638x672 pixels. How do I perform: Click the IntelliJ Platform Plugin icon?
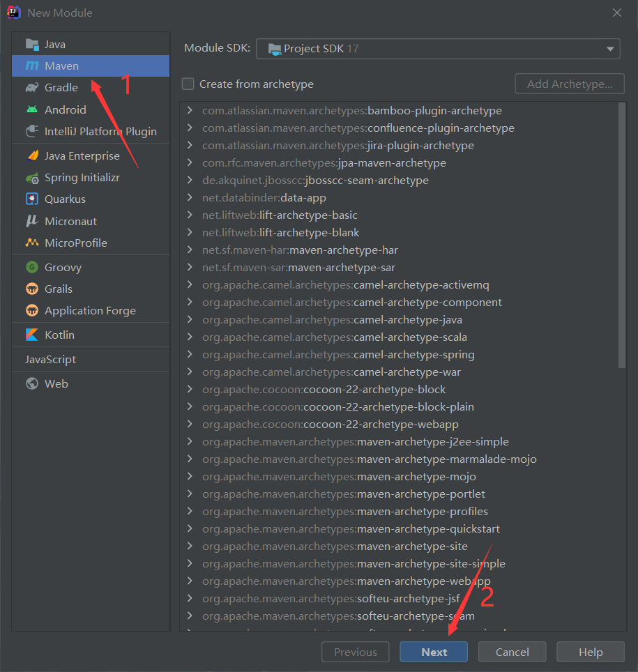pyautogui.click(x=32, y=131)
